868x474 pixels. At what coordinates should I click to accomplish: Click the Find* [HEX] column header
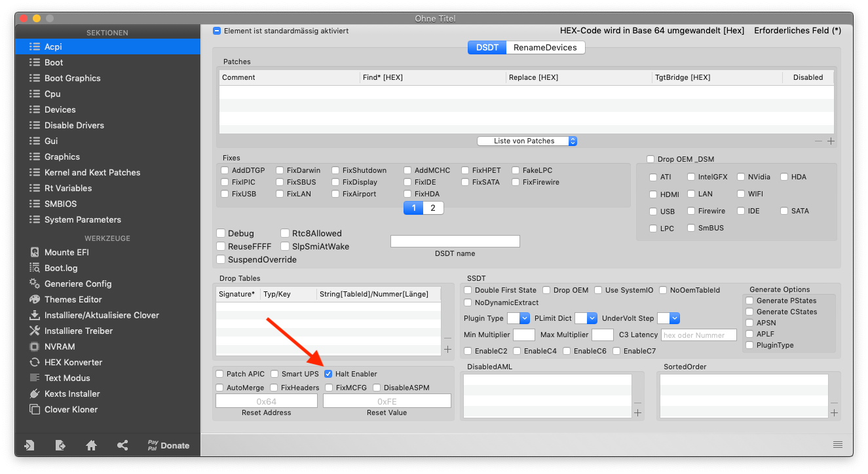tap(433, 77)
